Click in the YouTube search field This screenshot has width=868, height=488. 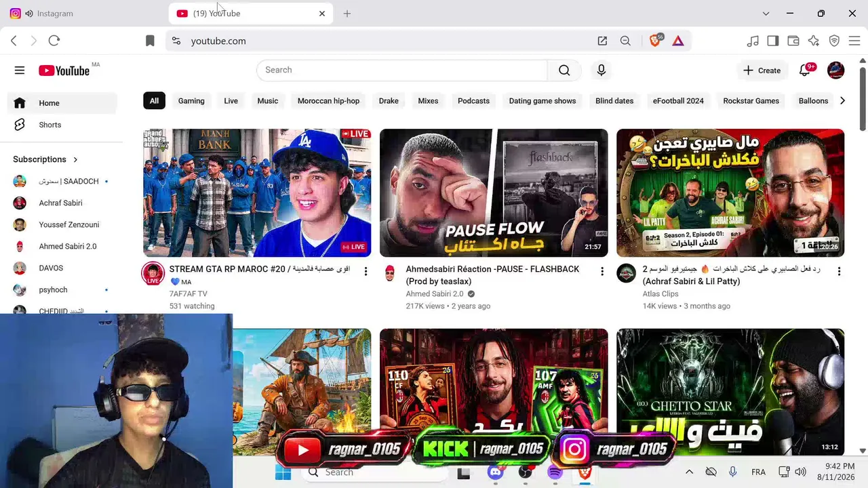tap(401, 70)
